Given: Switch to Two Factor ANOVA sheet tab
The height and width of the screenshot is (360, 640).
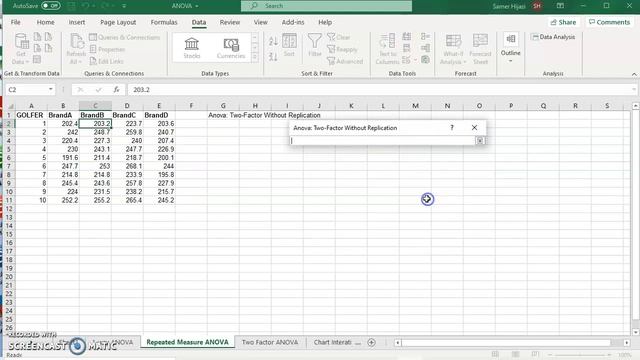Looking at the screenshot, I should 270,342.
